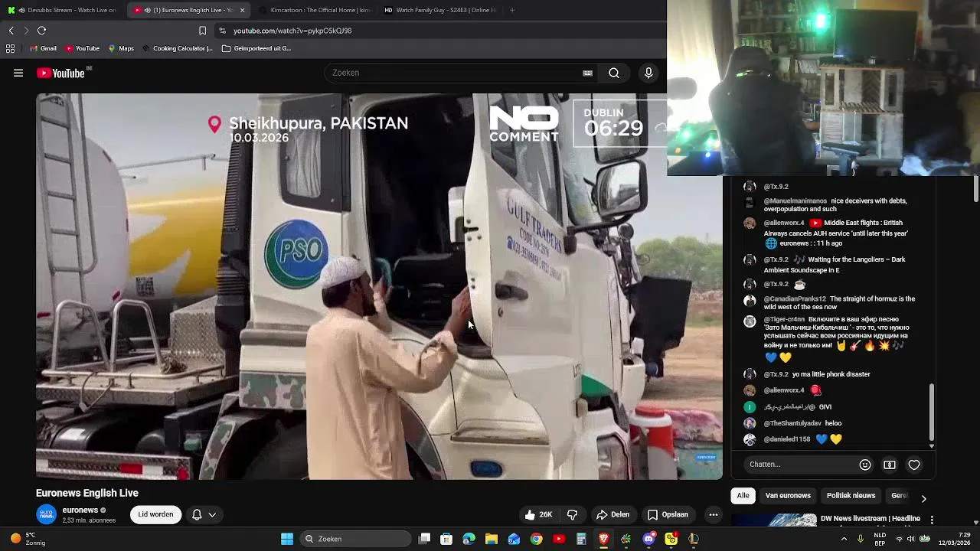Click the Windows taskbar 'Zoeken' search box
980x551 pixels.
(355, 539)
